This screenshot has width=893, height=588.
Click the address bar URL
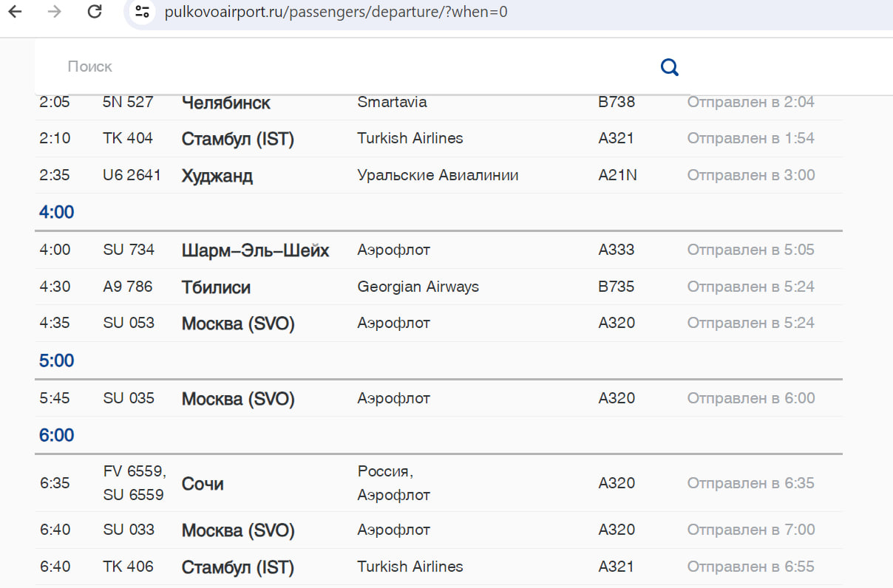point(336,12)
